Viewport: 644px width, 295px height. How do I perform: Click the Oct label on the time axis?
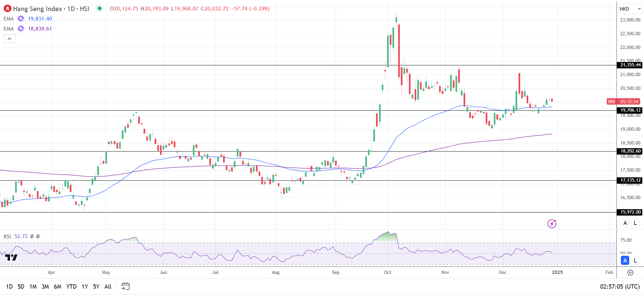point(388,272)
